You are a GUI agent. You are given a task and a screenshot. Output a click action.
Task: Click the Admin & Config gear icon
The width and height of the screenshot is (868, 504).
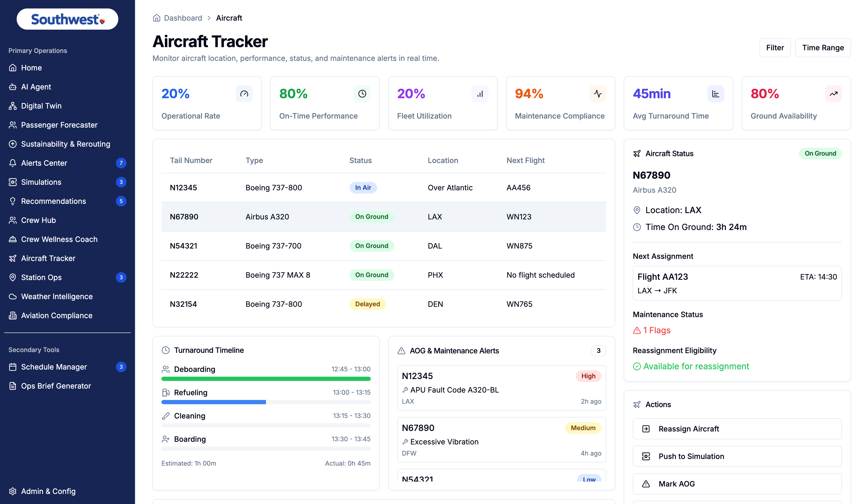tap(13, 492)
